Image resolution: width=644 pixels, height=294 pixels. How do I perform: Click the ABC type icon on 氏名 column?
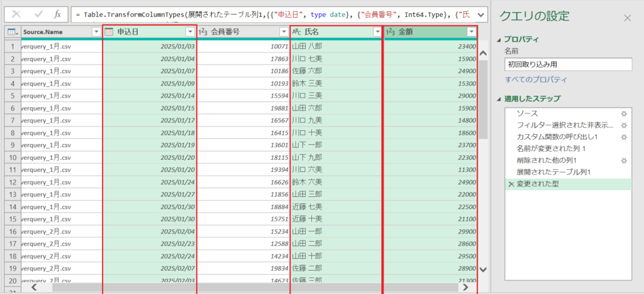pyautogui.click(x=296, y=32)
